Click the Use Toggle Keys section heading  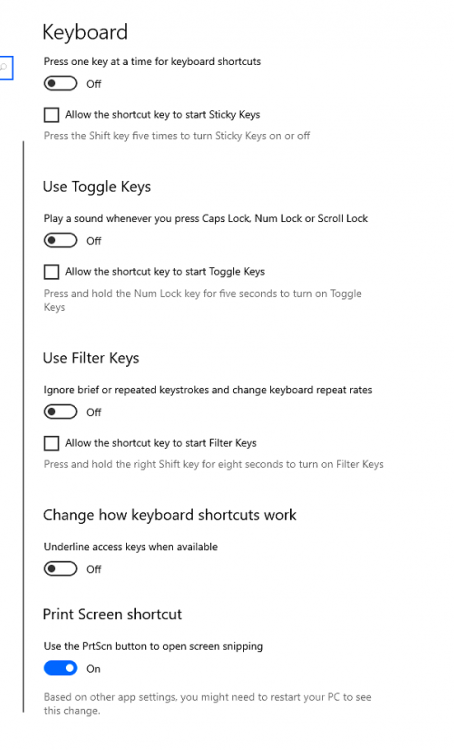tap(97, 187)
